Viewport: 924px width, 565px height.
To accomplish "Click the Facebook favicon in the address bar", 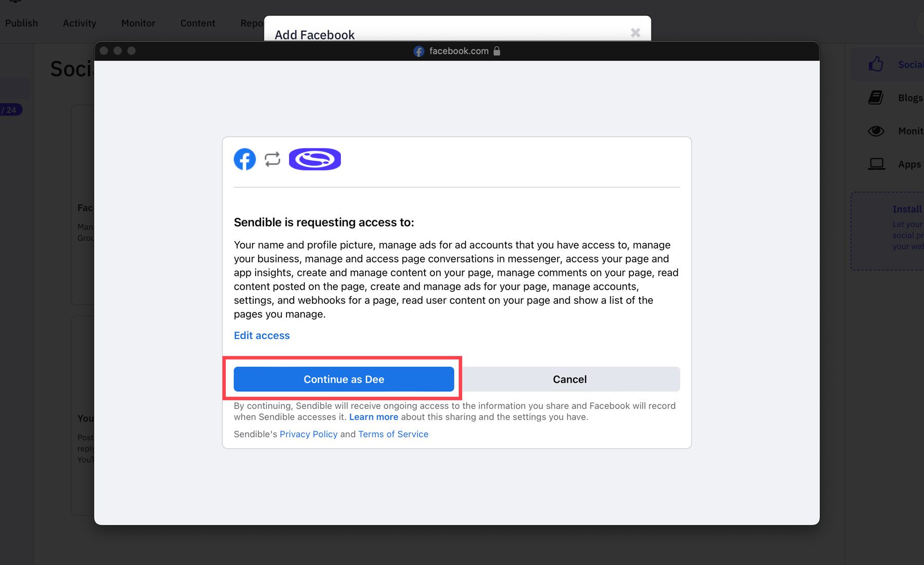I will (418, 51).
